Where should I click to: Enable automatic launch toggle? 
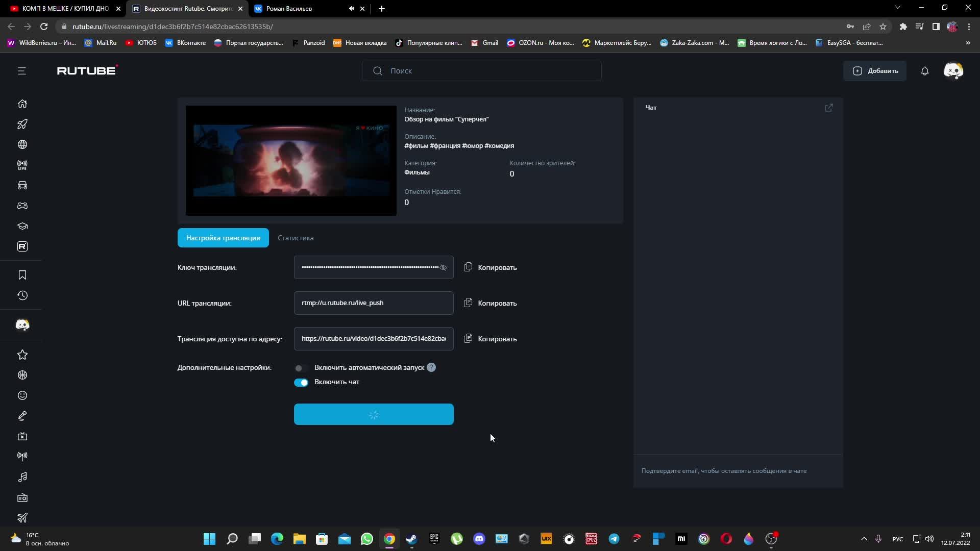click(x=301, y=368)
